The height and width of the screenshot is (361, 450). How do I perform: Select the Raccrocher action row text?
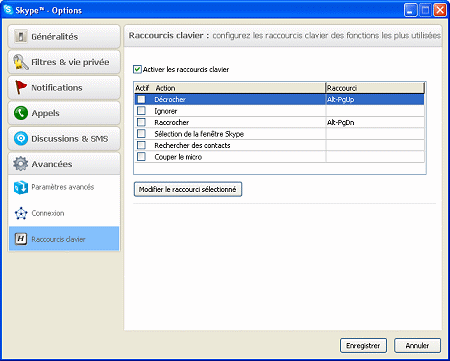pos(172,122)
